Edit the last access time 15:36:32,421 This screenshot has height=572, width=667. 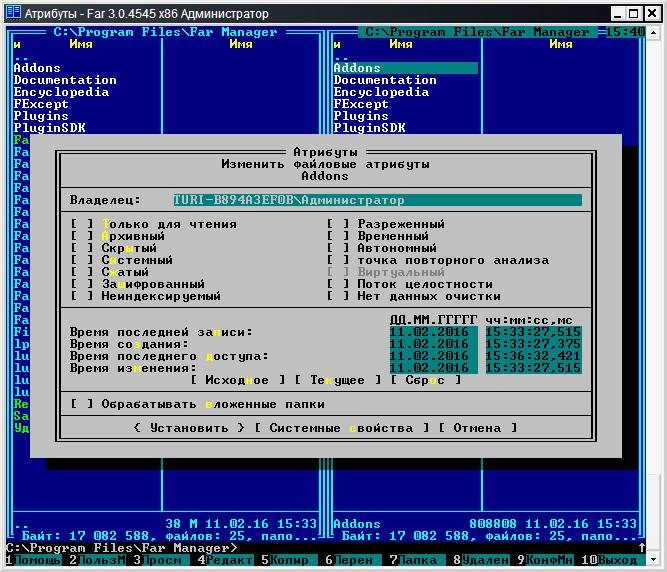(x=533, y=356)
